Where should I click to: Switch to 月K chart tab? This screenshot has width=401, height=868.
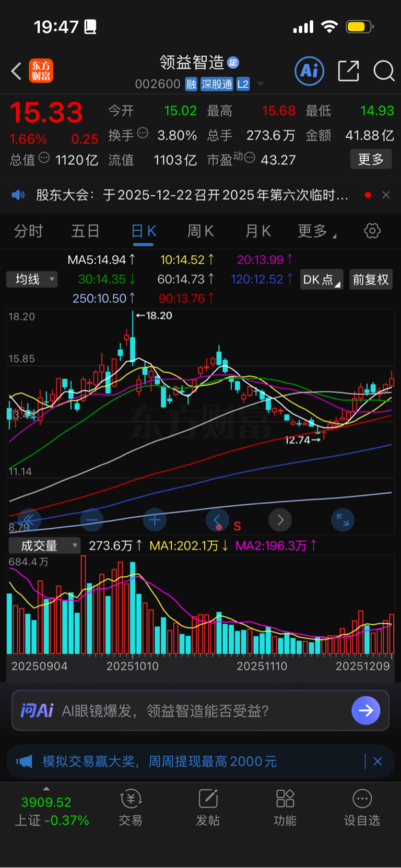[x=258, y=231]
